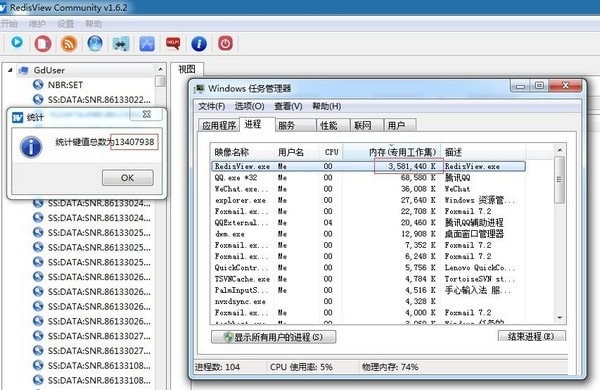This screenshot has width=600, height=390.
Task: Click OK in the 统计 dialog
Action: tap(128, 178)
